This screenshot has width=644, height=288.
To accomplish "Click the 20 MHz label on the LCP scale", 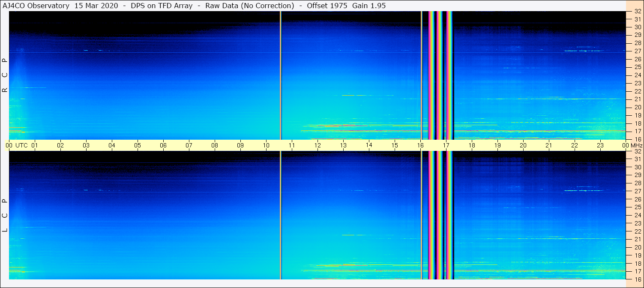I will [637, 247].
